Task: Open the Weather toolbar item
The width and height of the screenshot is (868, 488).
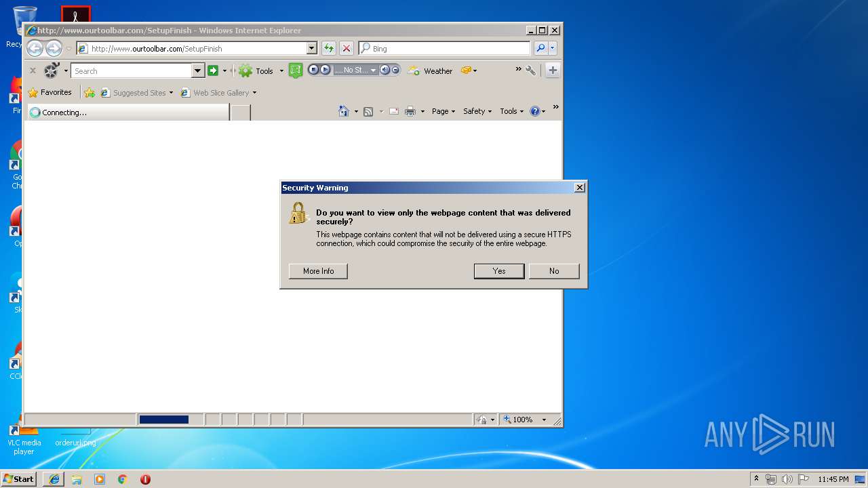Action: tap(431, 70)
